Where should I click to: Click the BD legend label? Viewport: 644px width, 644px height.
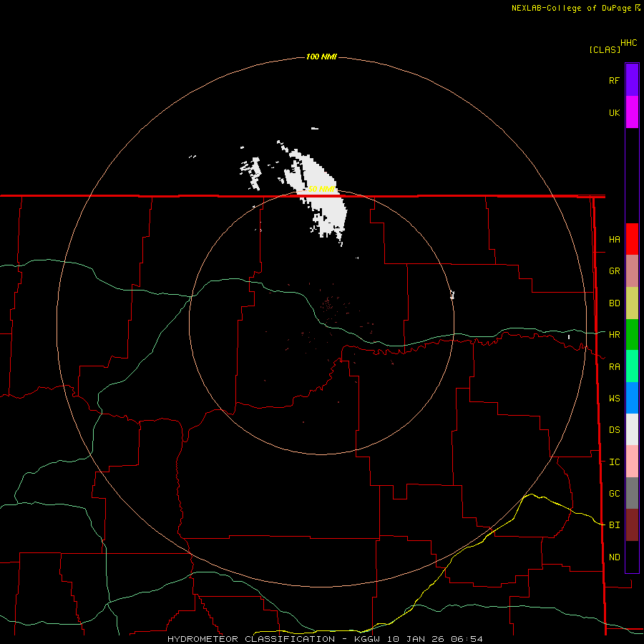(614, 303)
